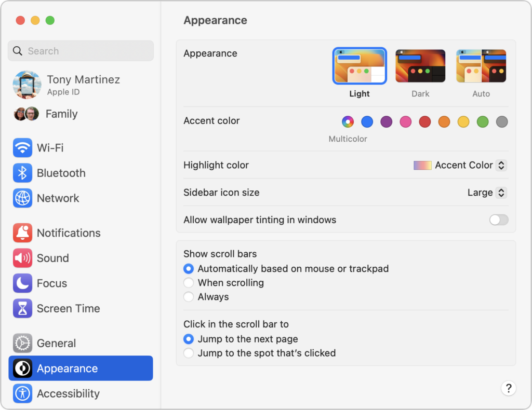Click the help question mark button

click(509, 388)
